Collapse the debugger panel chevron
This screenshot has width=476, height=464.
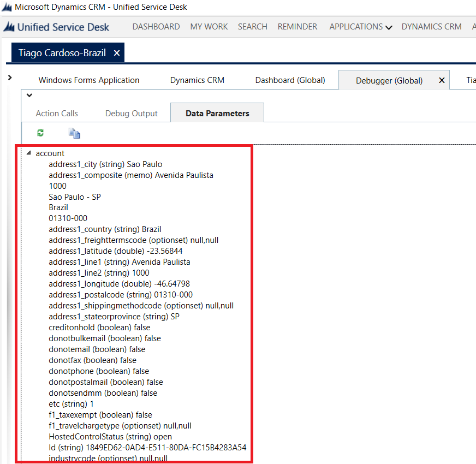(29, 96)
